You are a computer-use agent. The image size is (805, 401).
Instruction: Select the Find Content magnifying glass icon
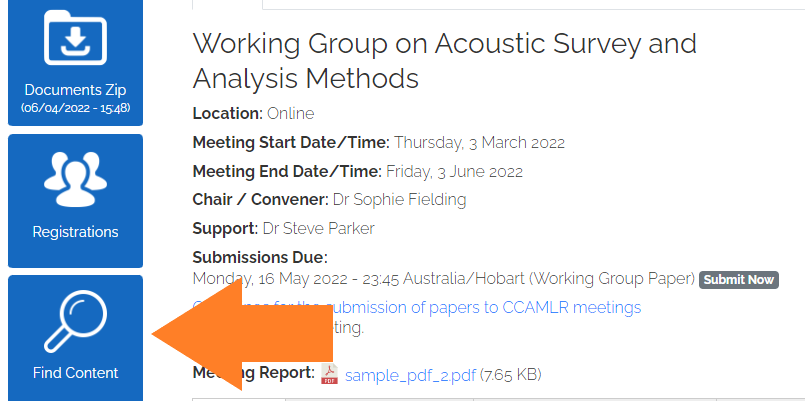coord(75,321)
